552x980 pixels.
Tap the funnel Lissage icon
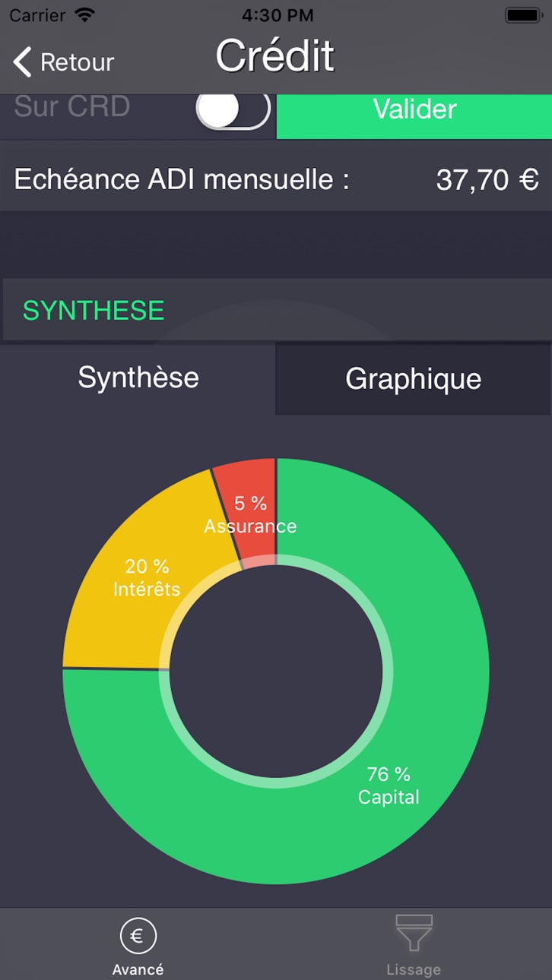click(414, 932)
